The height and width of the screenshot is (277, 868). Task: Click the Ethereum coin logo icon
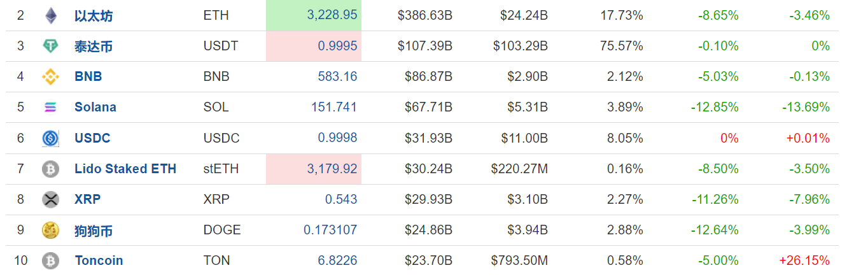coord(50,15)
